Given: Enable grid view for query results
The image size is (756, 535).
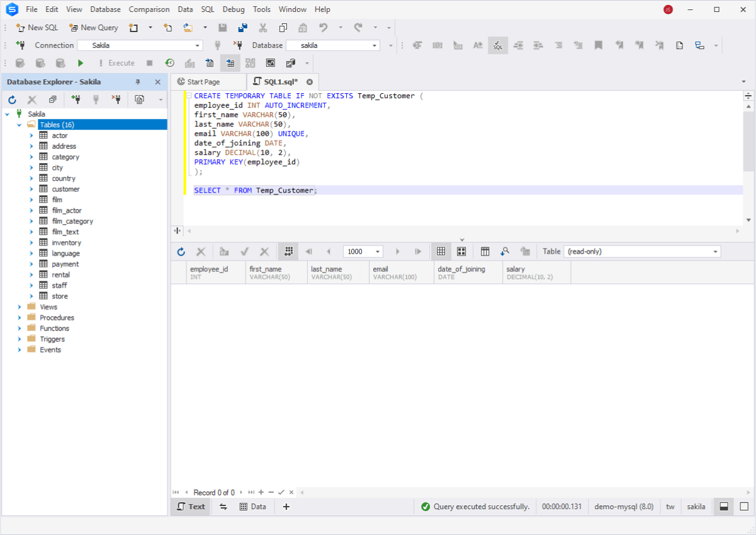Looking at the screenshot, I should 441,251.
